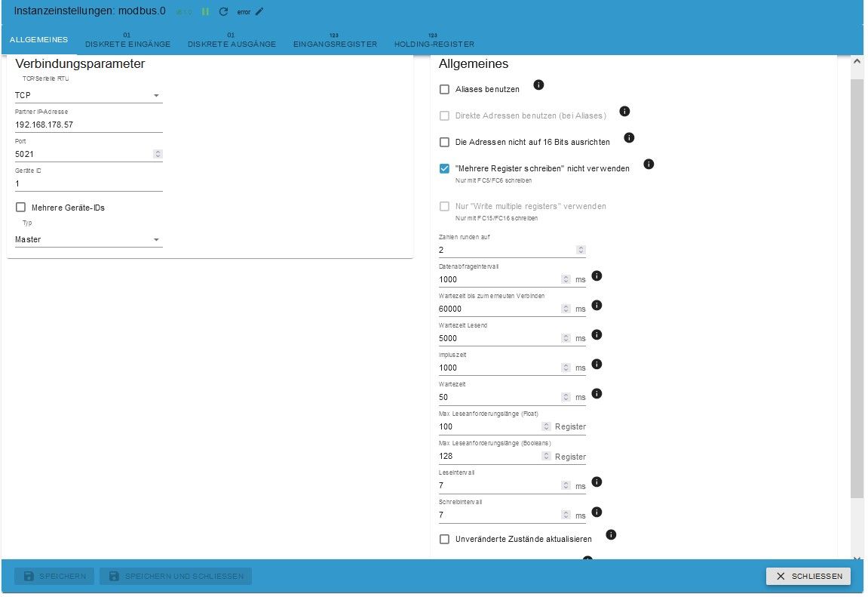Screen dimensions: 868x597
Task: Focus the Port input field
Action: [x=83, y=154]
